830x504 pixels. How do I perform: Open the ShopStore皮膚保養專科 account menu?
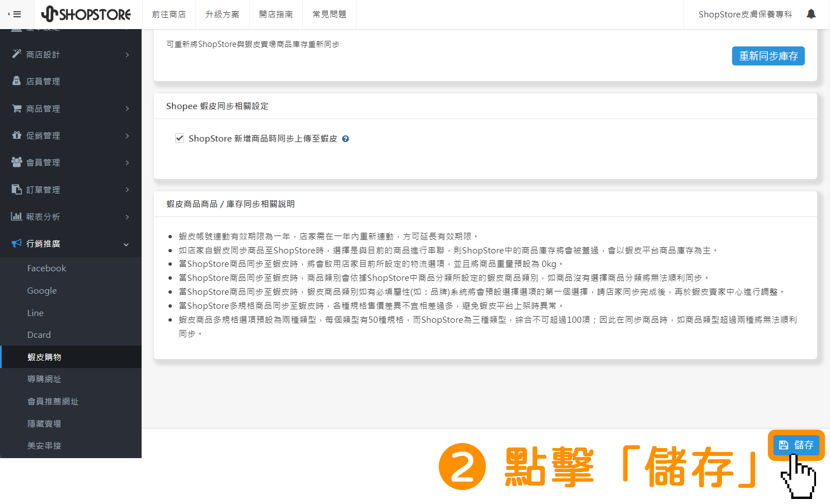(x=745, y=14)
